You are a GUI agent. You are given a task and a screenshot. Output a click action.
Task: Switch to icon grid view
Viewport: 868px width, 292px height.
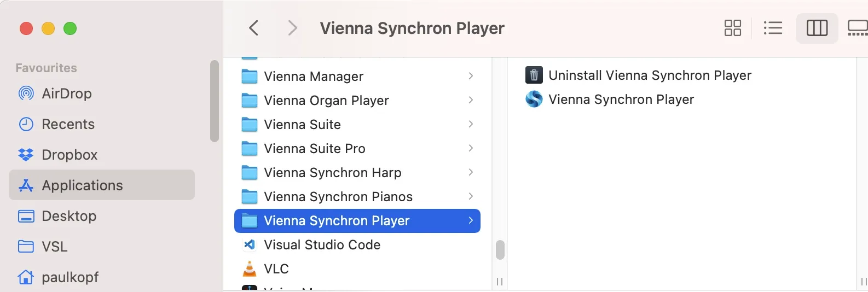coord(732,28)
